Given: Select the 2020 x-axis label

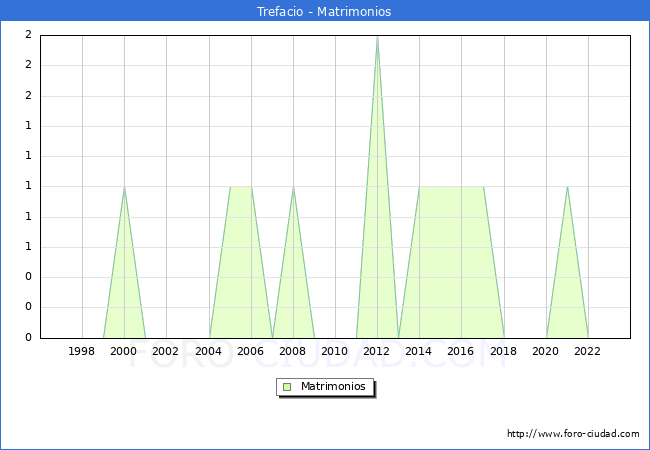Looking at the screenshot, I should [x=546, y=351].
